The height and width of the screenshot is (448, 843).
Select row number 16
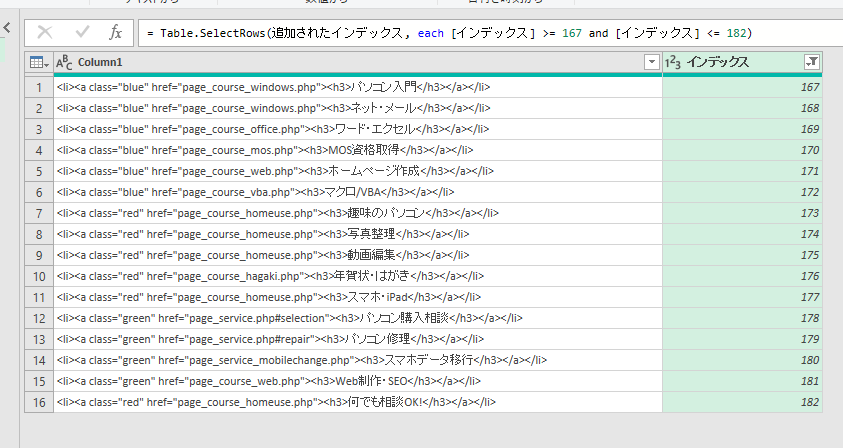[39, 402]
